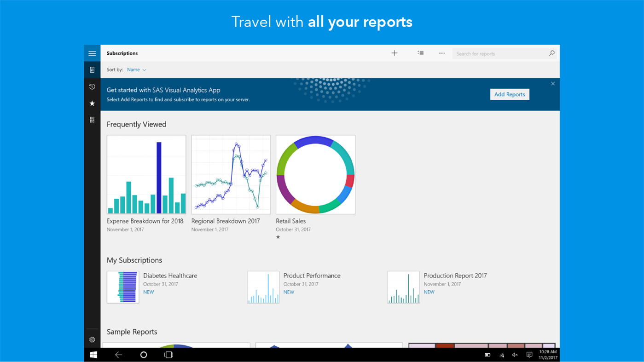The width and height of the screenshot is (644, 362).
Task: Open the Windows Start menu
Action: click(93, 354)
